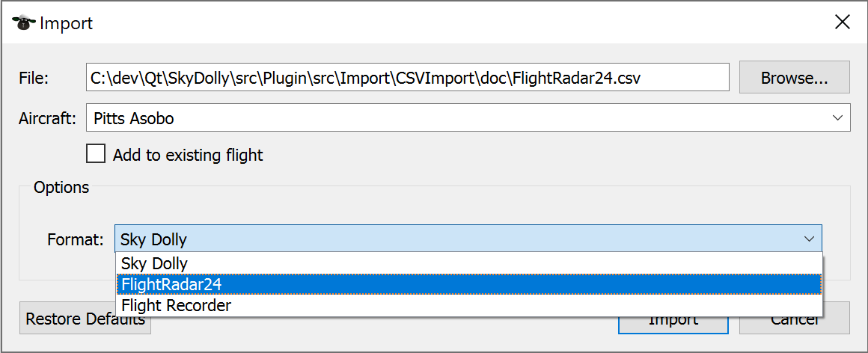The width and height of the screenshot is (868, 353).
Task: Enable the Add to existing flight checkbox
Action: pos(96,153)
